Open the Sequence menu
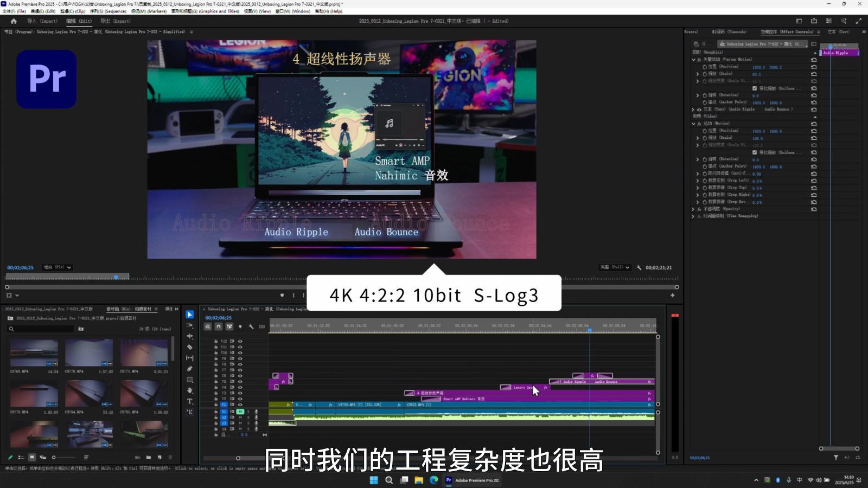 pyautogui.click(x=108, y=11)
